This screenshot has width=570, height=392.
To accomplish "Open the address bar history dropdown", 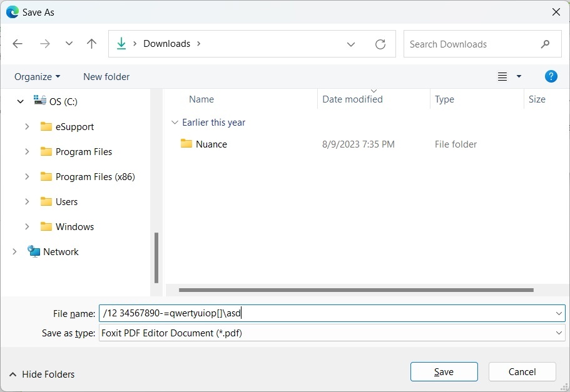I will pos(351,44).
